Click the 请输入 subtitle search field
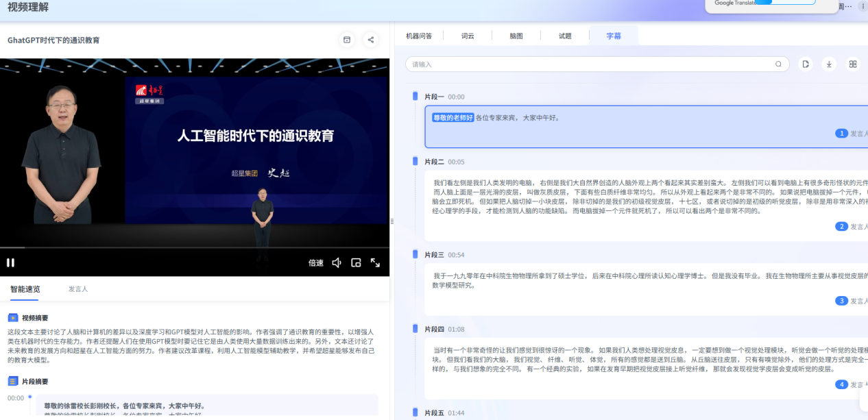The width and height of the screenshot is (868, 420). (x=590, y=64)
